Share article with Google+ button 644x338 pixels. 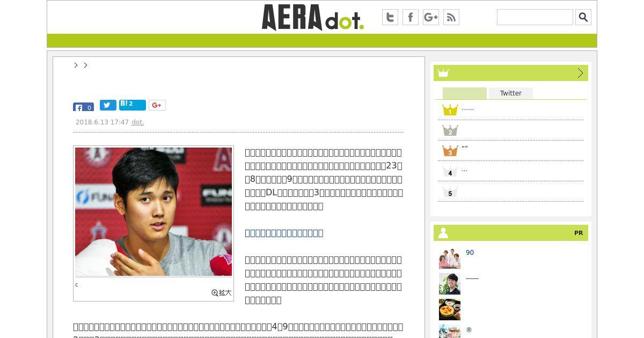(x=157, y=105)
